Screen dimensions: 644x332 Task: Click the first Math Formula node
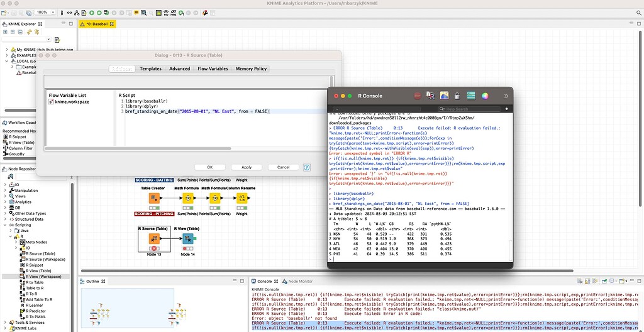187,198
